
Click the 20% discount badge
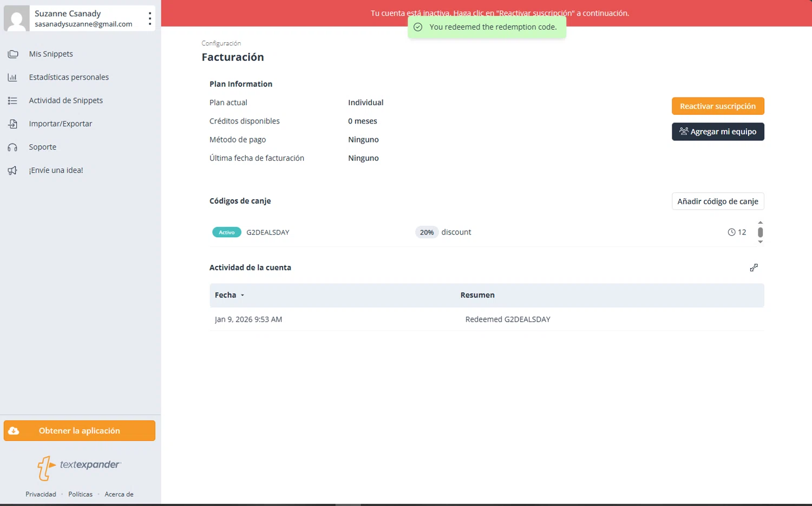click(x=427, y=232)
